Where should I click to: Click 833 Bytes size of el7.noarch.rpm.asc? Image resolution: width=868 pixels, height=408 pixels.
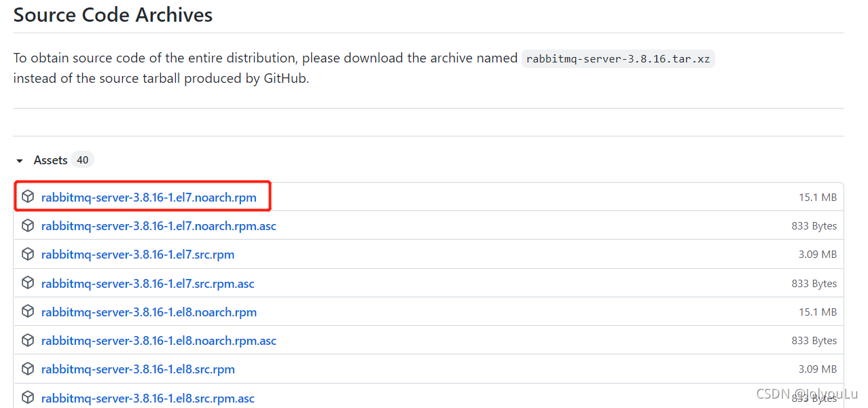coord(814,226)
